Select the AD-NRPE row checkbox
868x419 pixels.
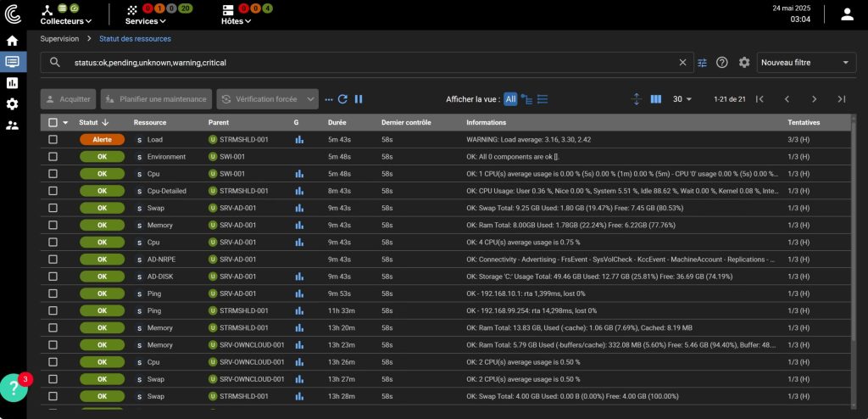(53, 260)
